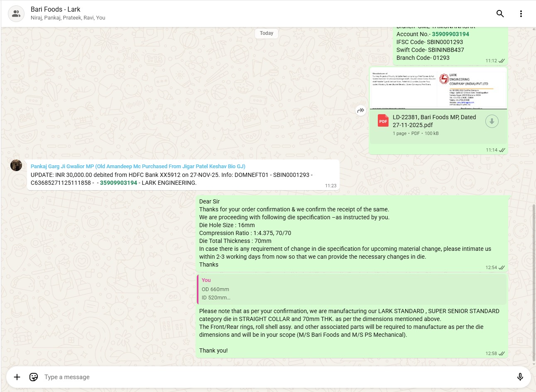Open the PDF letterhead preview thumbnail
The width and height of the screenshot is (536, 392).
pos(438,88)
